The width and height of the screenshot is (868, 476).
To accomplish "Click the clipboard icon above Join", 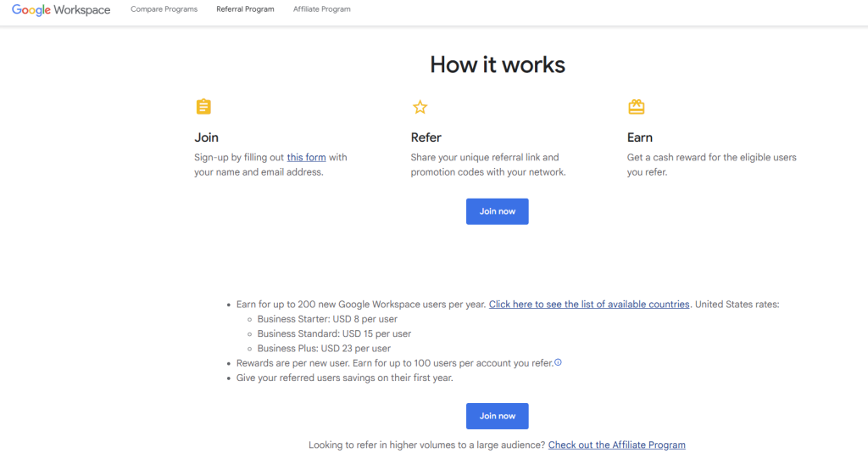I will coord(203,106).
